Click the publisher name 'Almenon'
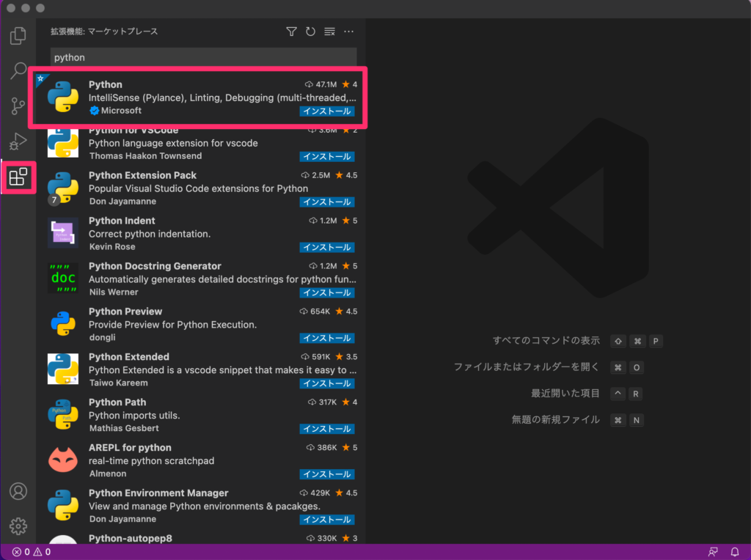The image size is (751, 560). (x=108, y=474)
